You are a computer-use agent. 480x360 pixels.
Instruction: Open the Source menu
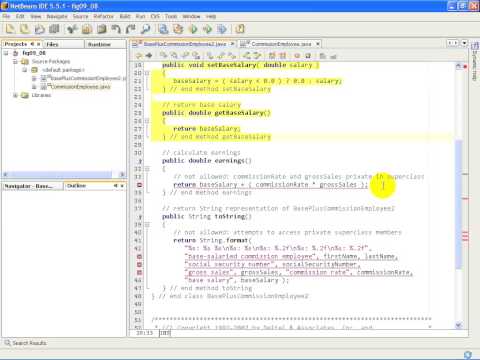[x=80, y=16]
